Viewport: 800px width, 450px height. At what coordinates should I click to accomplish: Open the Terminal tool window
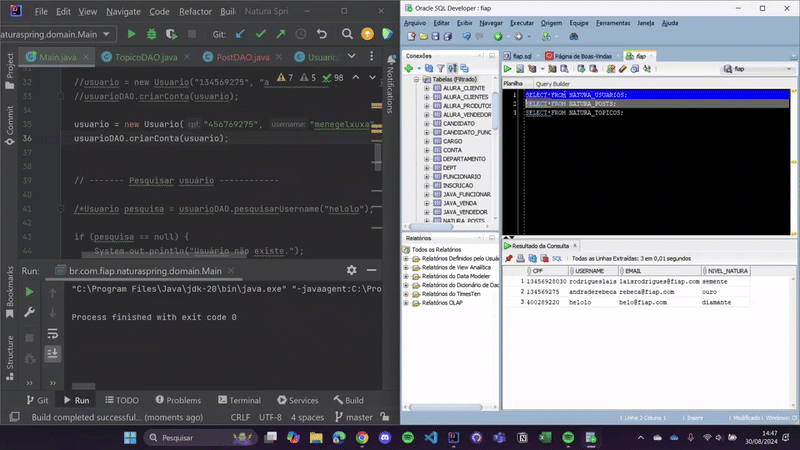[238, 400]
